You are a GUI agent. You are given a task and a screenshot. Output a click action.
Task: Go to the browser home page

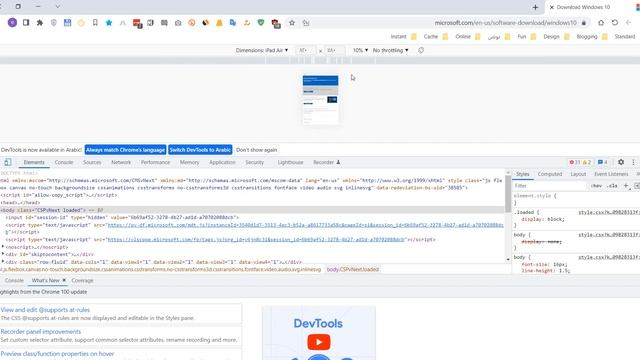point(601,23)
